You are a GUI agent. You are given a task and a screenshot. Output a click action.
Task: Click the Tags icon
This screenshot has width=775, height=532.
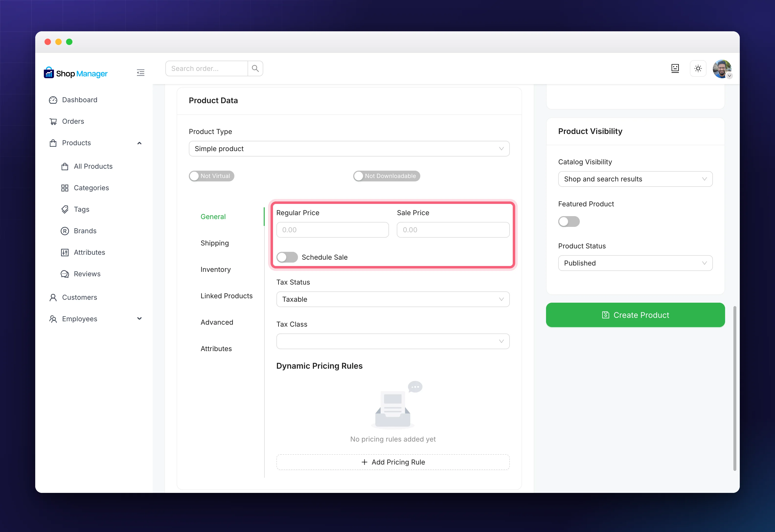pyautogui.click(x=65, y=209)
